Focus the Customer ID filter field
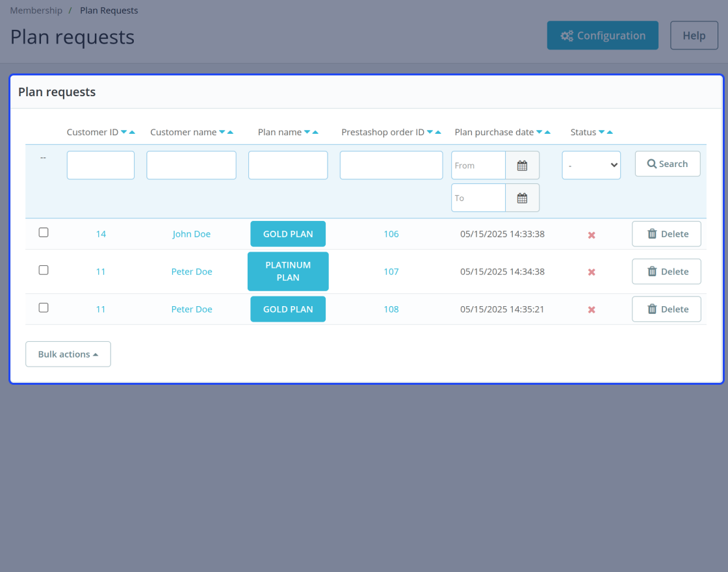 (101, 165)
